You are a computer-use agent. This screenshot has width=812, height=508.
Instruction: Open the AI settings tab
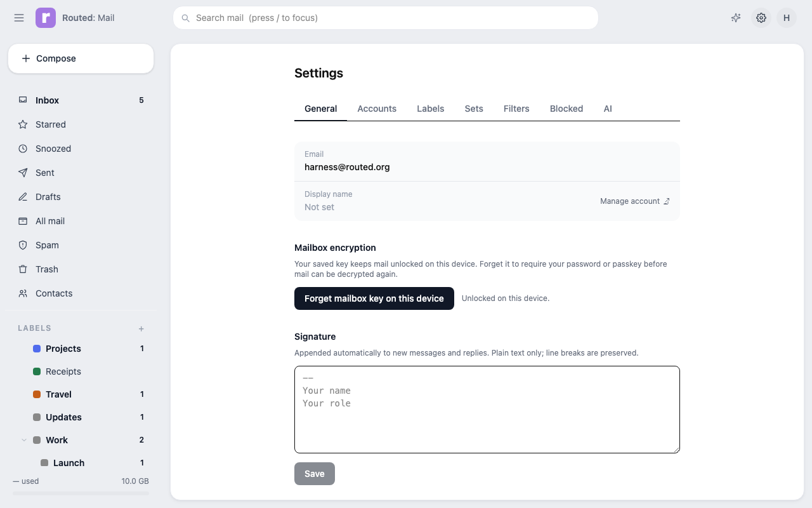[608, 109]
